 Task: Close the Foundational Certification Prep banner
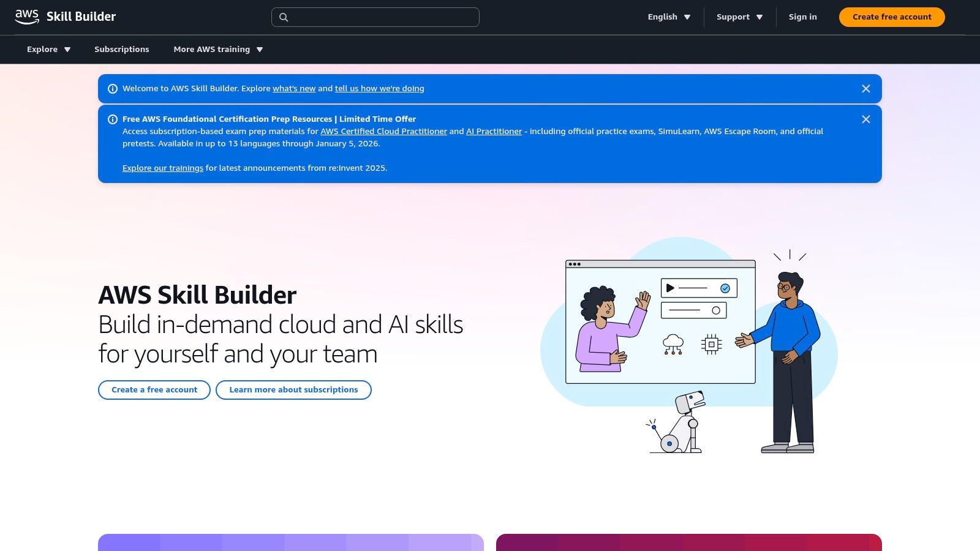coord(865,119)
